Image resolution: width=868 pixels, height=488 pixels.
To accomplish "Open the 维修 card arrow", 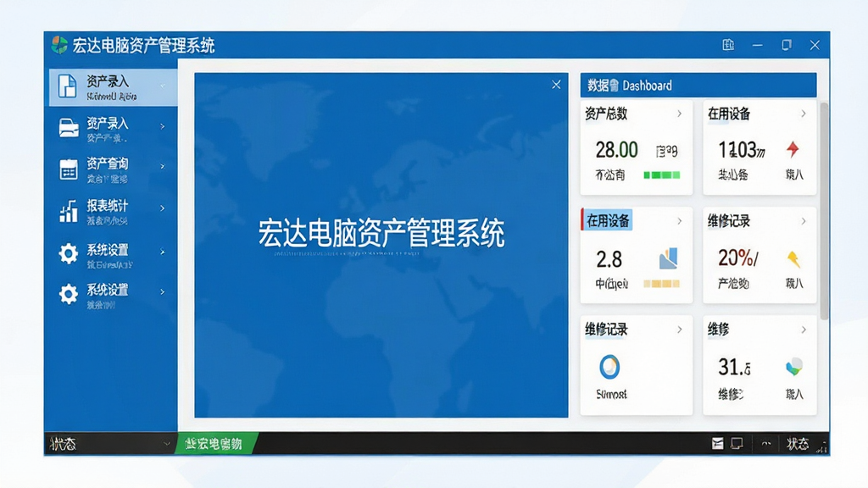I will pos(804,330).
